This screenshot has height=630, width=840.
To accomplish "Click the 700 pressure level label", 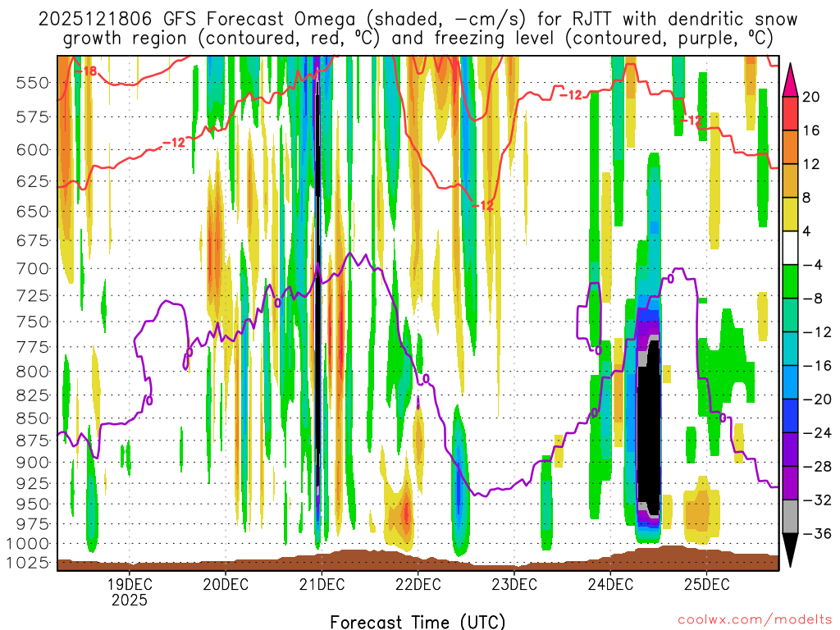I will (x=32, y=268).
